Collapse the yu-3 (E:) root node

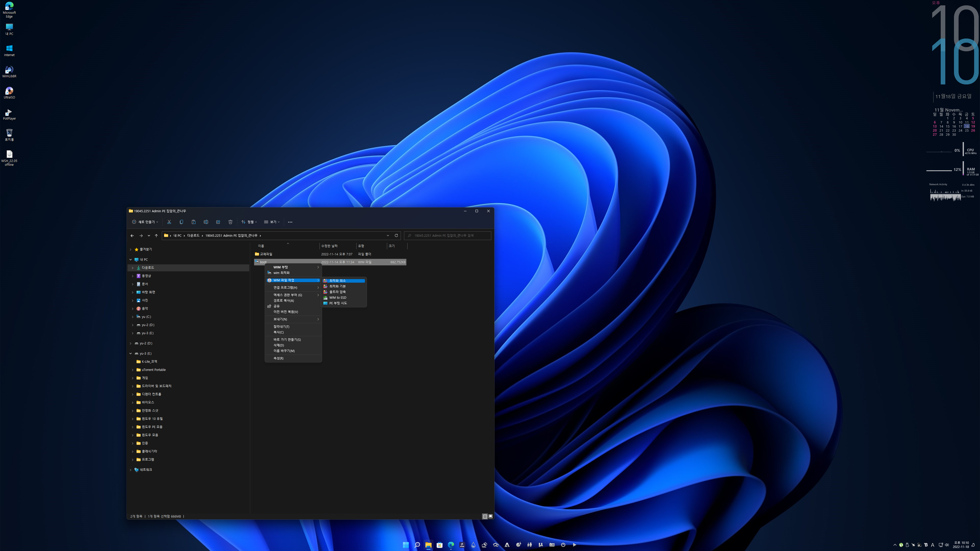click(x=130, y=353)
